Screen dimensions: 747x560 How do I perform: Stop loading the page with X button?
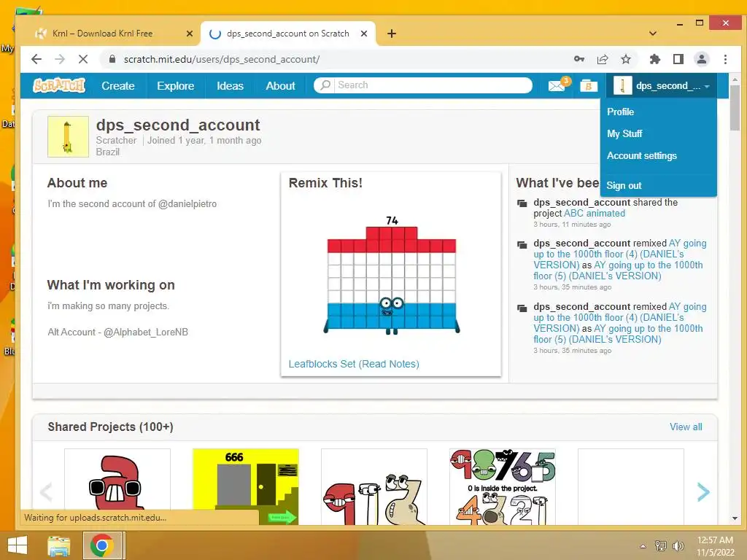pyautogui.click(x=83, y=59)
